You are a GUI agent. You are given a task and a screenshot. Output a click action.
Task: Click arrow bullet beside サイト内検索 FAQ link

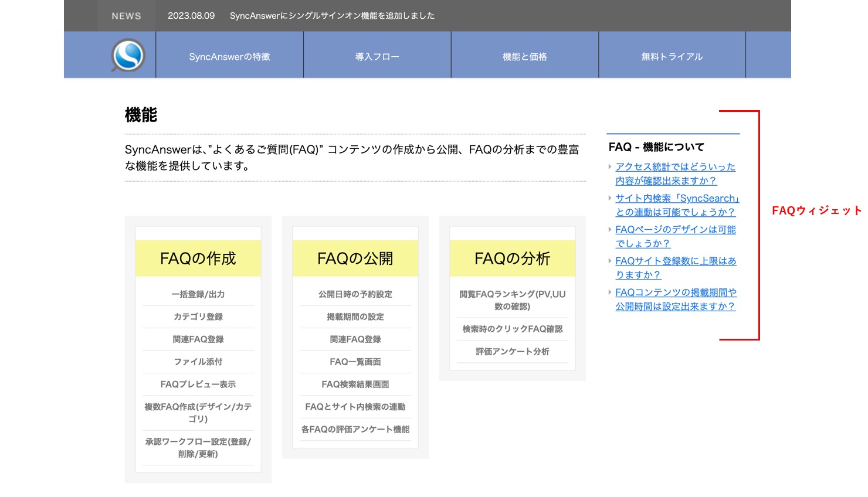coord(610,198)
